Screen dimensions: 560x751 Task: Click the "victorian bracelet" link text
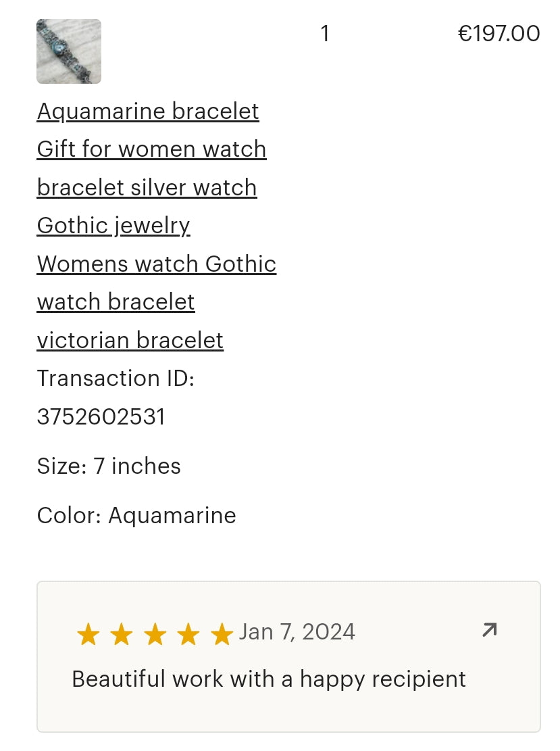(x=130, y=340)
